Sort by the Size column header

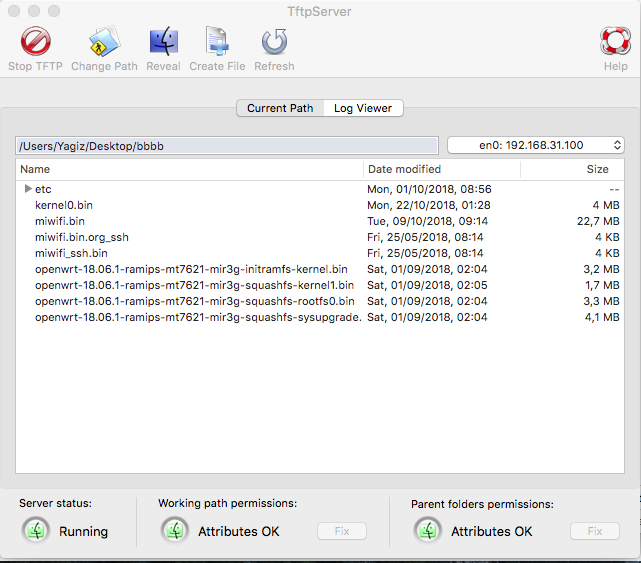(572, 169)
